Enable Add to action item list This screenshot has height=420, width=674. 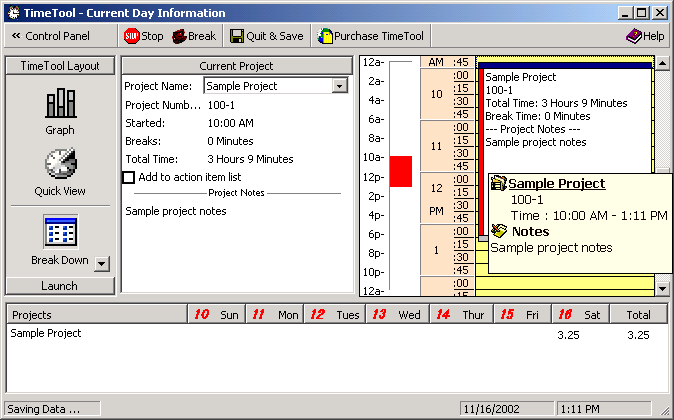(x=128, y=177)
